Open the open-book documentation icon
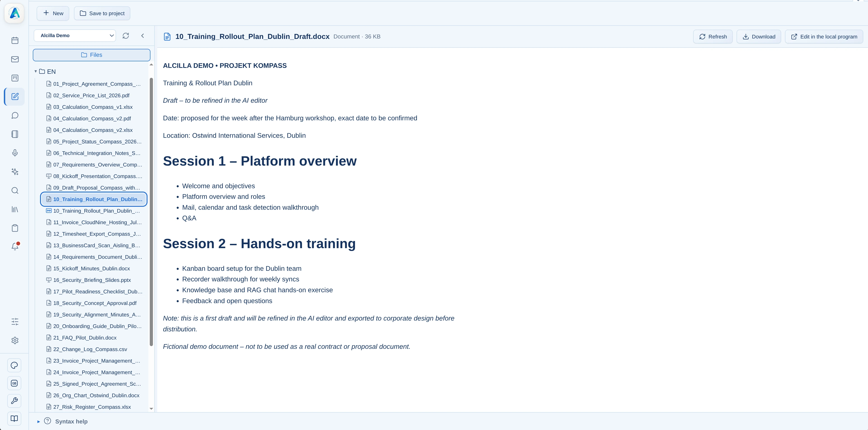The image size is (868, 430). click(x=14, y=418)
